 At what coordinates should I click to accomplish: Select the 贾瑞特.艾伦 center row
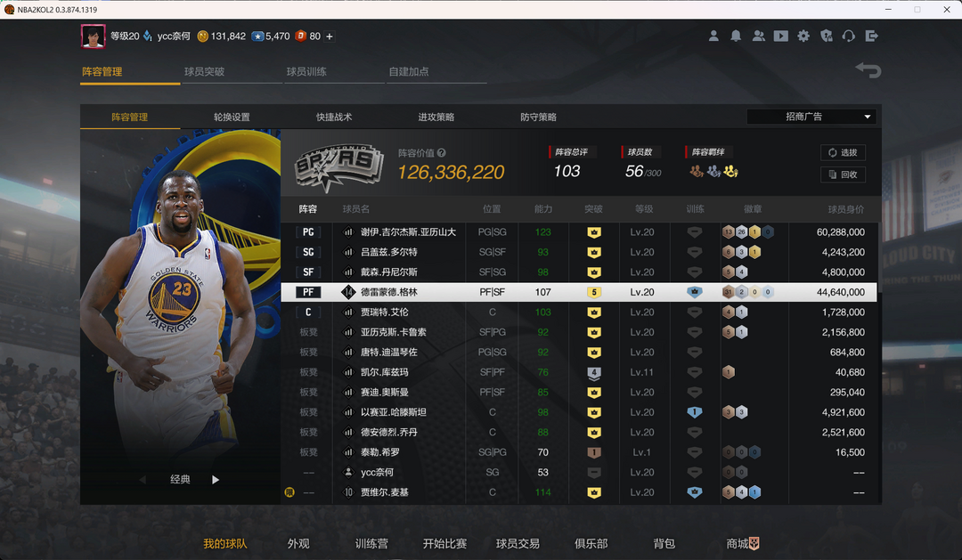[579, 312]
